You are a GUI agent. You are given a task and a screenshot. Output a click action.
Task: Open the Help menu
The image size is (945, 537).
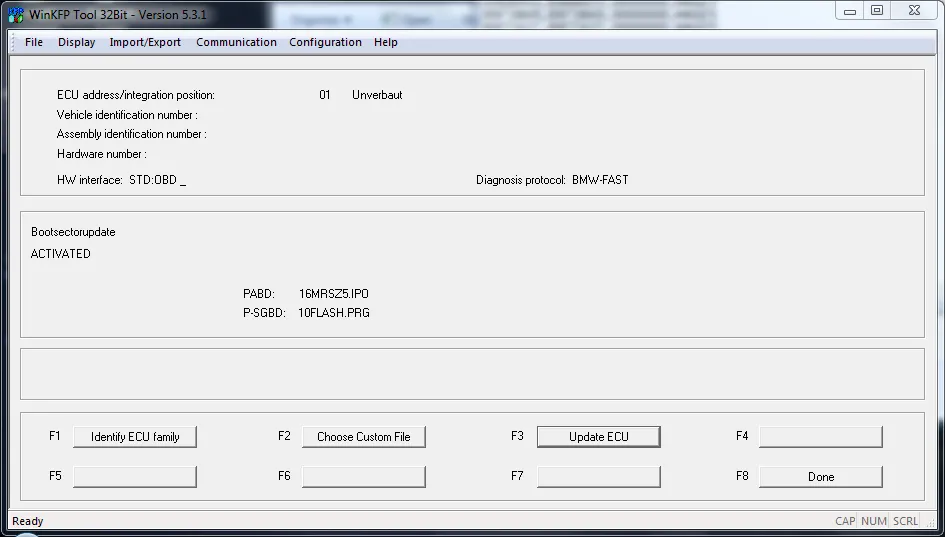[x=386, y=42]
